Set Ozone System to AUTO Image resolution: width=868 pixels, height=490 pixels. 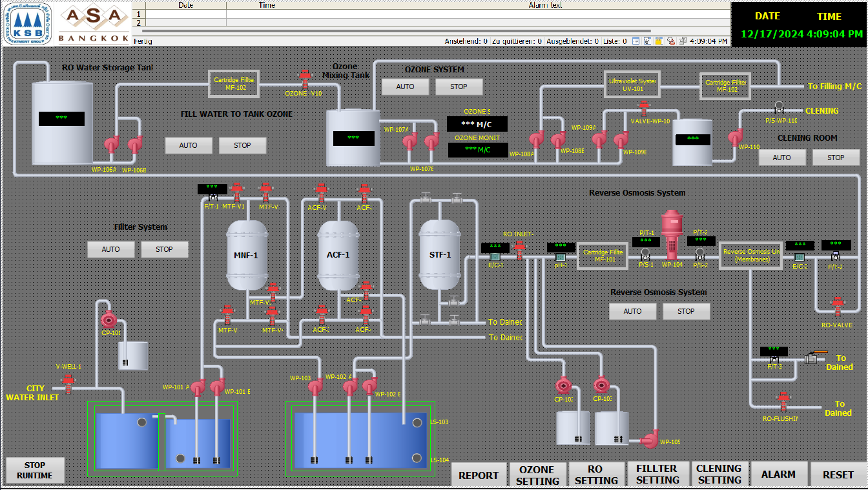click(405, 87)
